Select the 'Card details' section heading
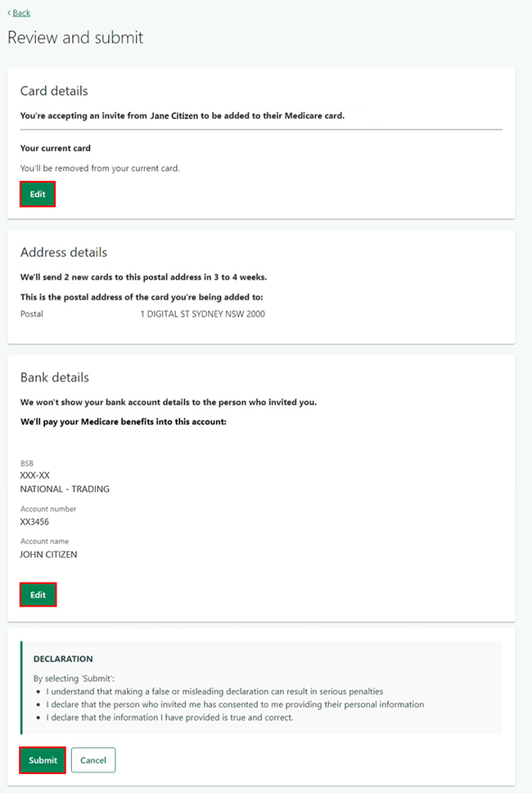 pos(54,91)
